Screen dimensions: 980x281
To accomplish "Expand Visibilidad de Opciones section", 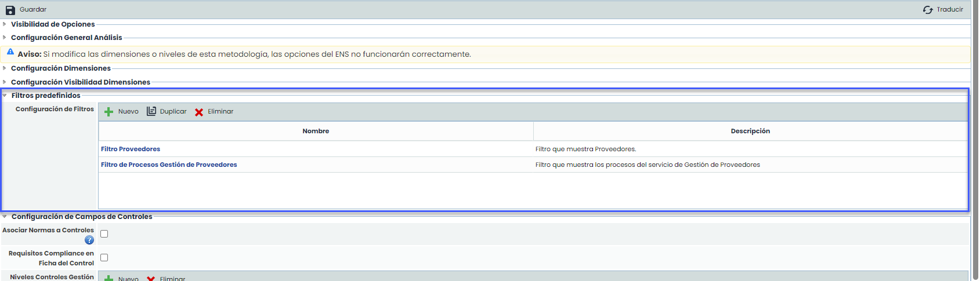I will pyautogui.click(x=5, y=24).
